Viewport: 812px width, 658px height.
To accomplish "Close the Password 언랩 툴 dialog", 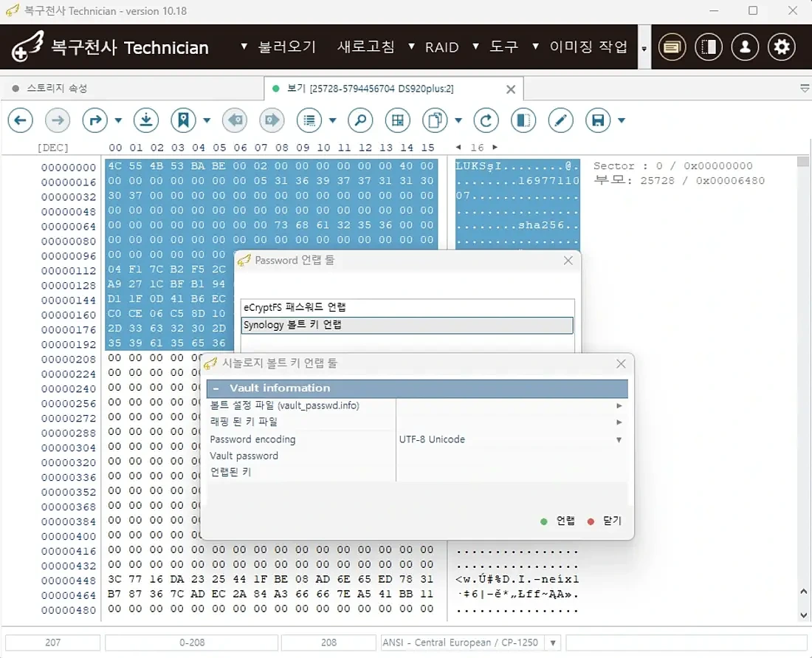I will (568, 260).
